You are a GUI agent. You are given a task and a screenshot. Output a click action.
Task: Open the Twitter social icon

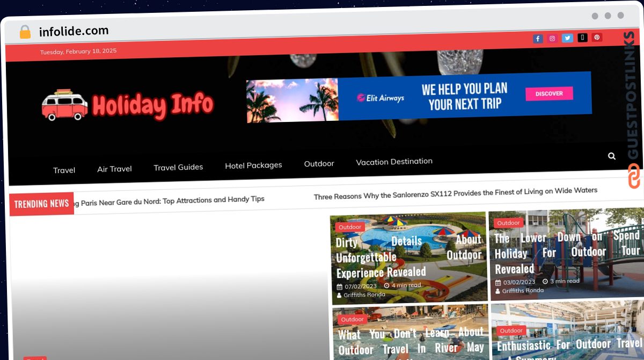(567, 38)
